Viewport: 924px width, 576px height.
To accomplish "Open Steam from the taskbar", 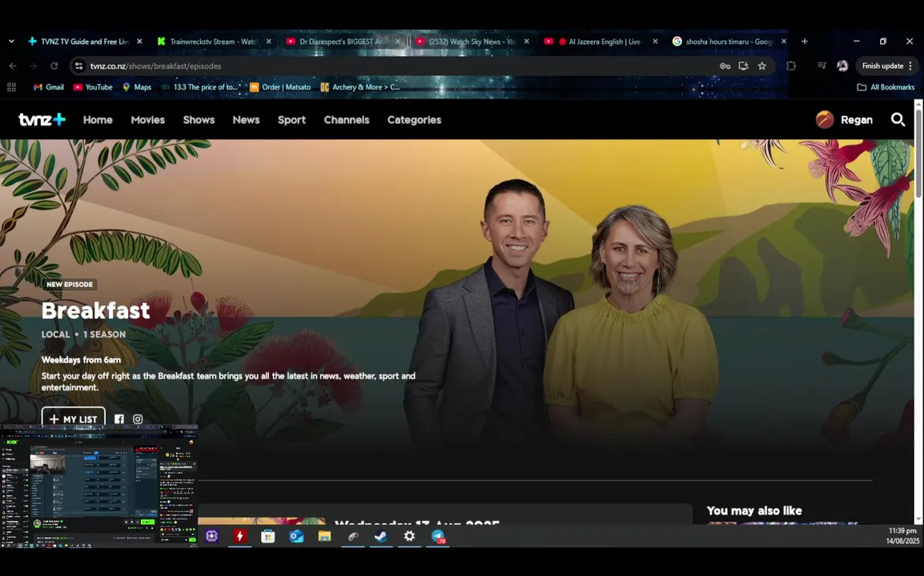I will click(x=381, y=536).
